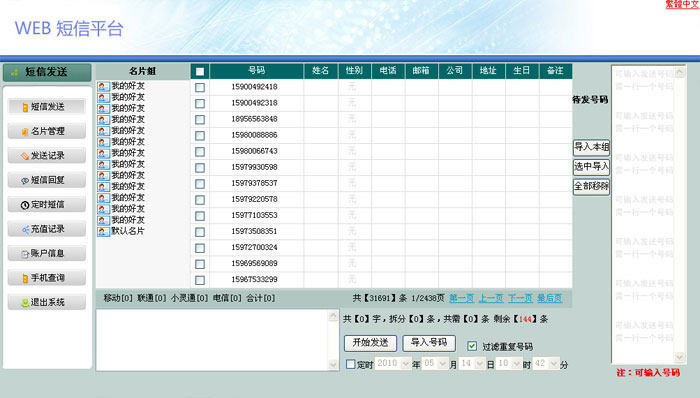The width and height of the screenshot is (700, 398).
Task: Click the 开始发送 button
Action: click(371, 343)
